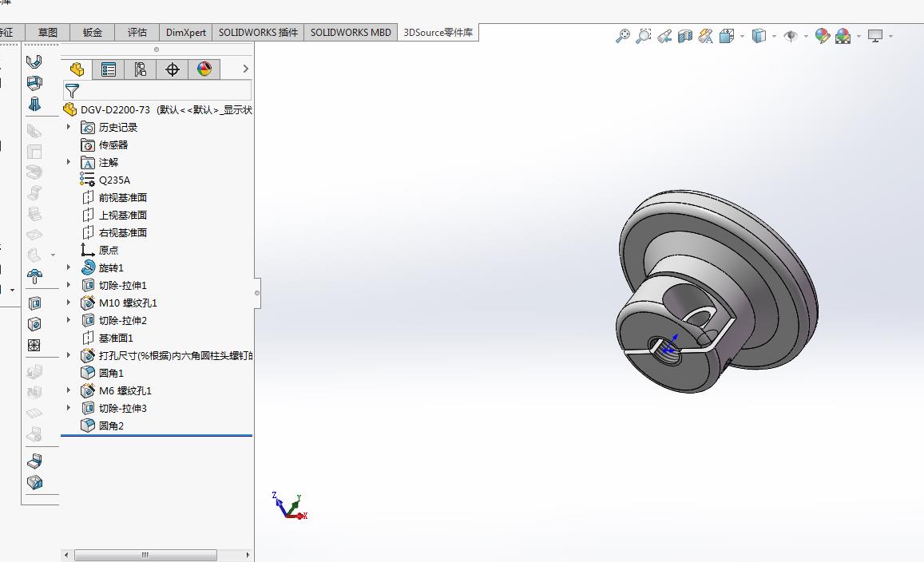924x562 pixels.
Task: Click the Lofted Bend sheet metal icon
Action: pyautogui.click(x=34, y=105)
